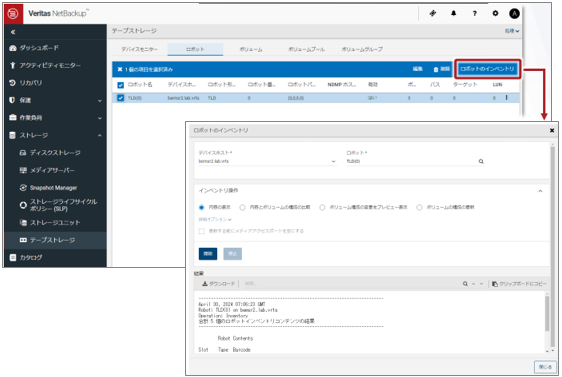Viewport: 562px width, 377px height.
Task: Switch to the ボリューム tab
Action: [251, 49]
